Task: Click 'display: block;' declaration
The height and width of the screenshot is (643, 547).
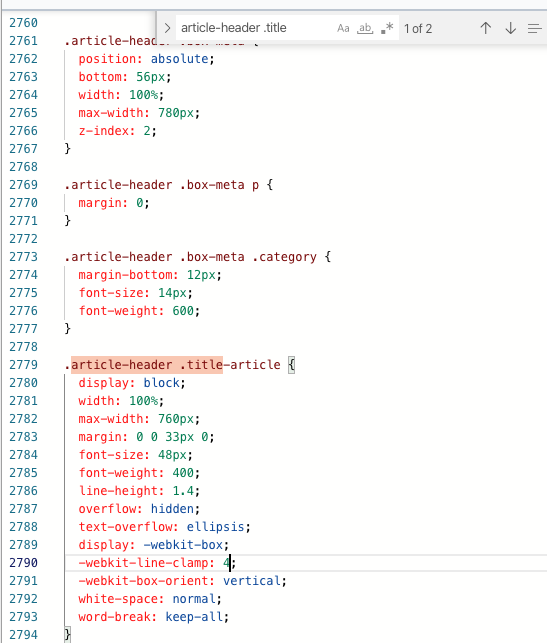Action: pos(132,383)
